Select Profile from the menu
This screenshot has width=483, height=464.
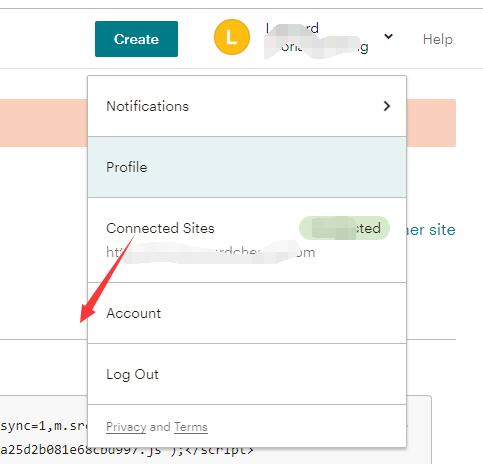tap(247, 167)
